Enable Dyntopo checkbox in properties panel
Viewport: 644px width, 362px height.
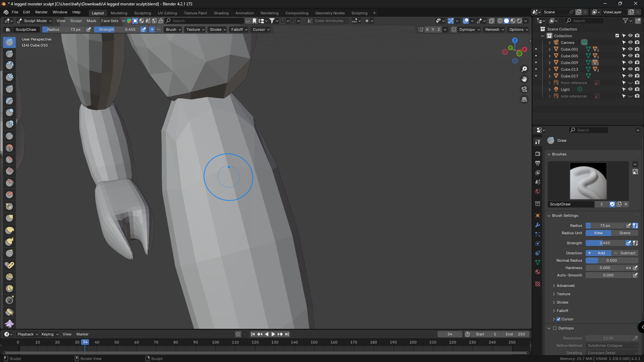tap(555, 328)
